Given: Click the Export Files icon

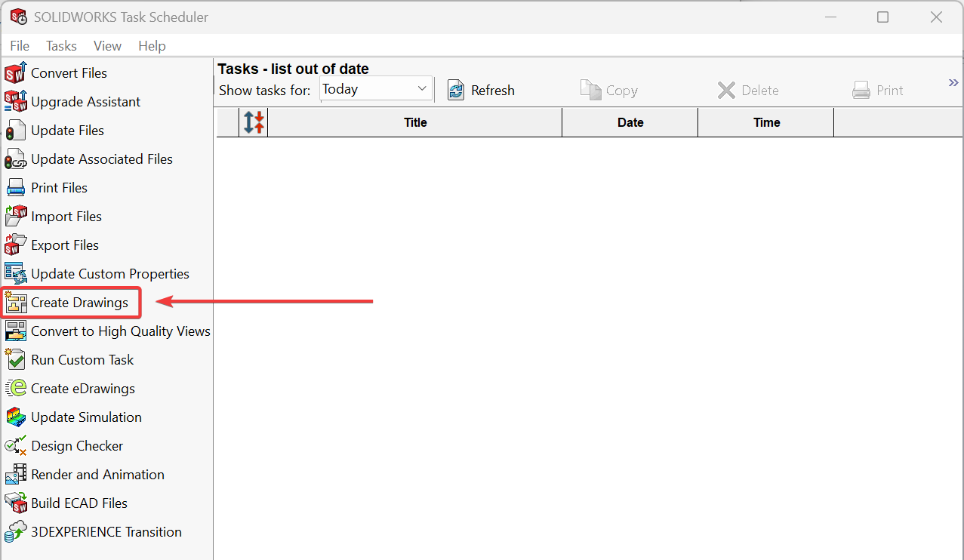Looking at the screenshot, I should [15, 245].
